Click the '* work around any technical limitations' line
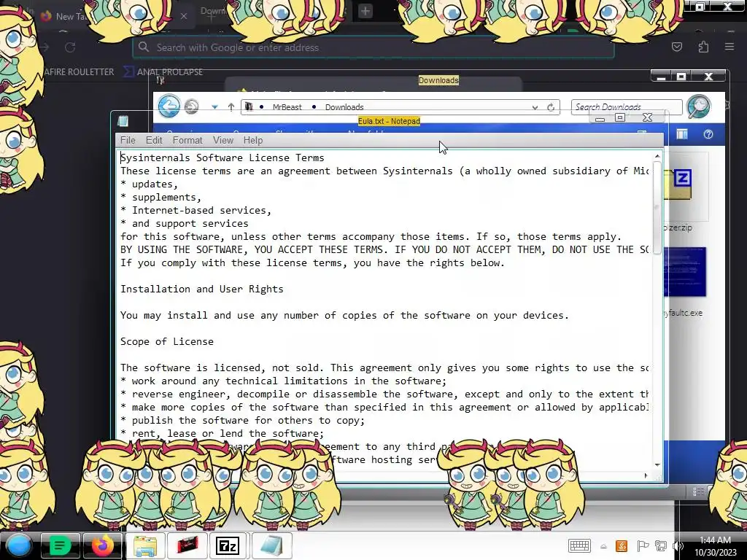The image size is (747, 560). 284,381
